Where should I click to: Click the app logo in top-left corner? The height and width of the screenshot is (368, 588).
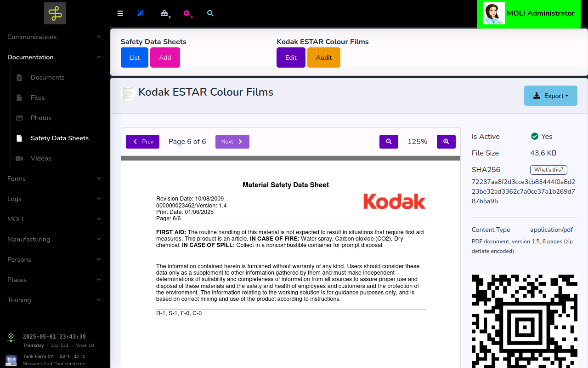pos(55,13)
